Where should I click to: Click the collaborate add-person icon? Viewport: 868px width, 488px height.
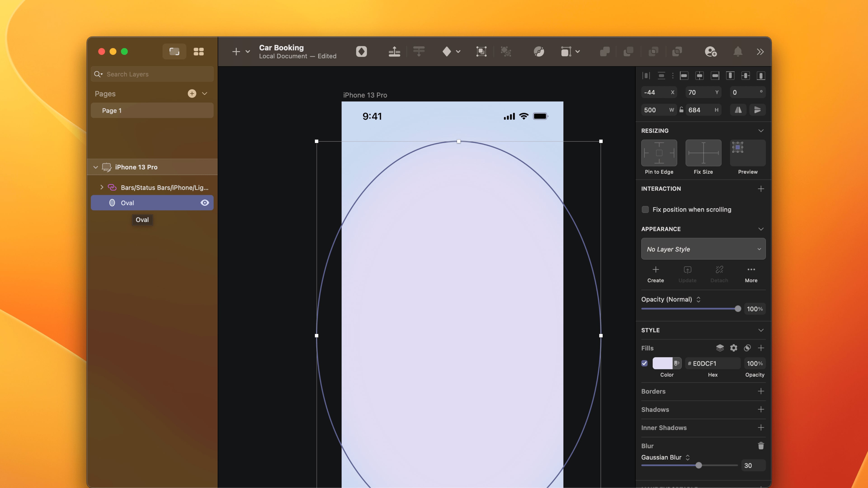tap(710, 52)
